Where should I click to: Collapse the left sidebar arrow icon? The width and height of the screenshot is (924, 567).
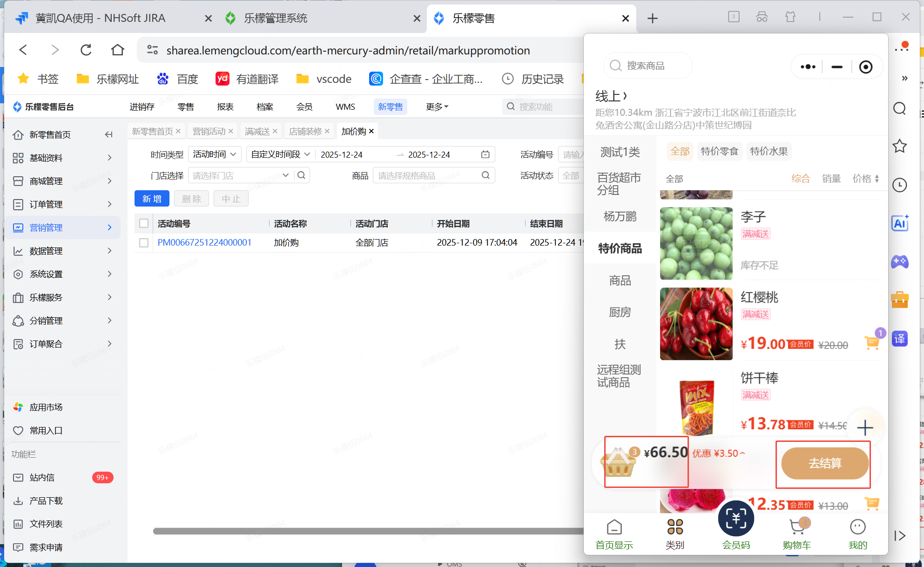point(108,134)
